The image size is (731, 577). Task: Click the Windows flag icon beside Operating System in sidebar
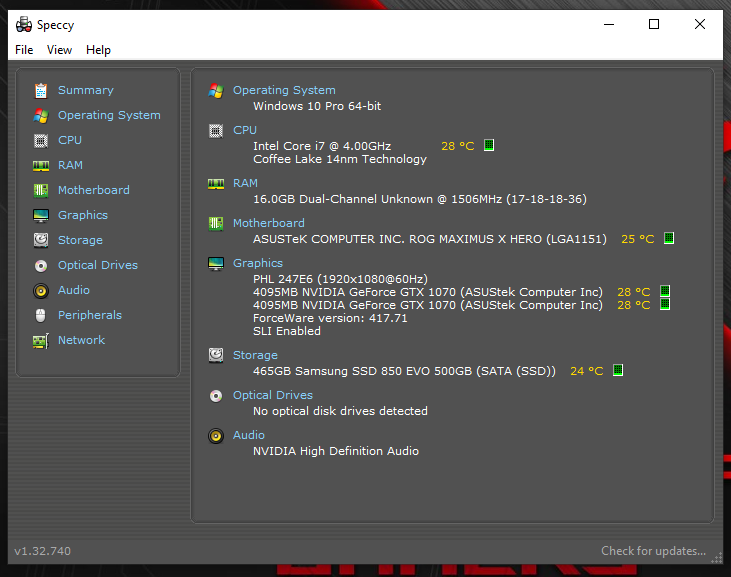[41, 116]
